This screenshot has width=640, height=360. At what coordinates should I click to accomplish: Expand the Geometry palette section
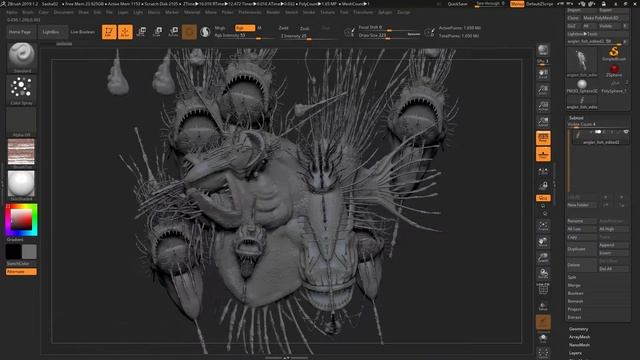point(579,329)
